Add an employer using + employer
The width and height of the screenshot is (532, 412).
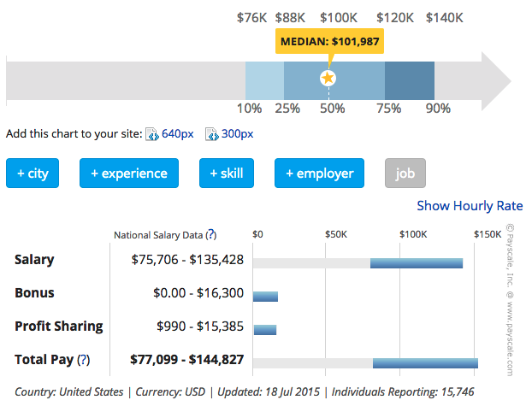pos(319,174)
